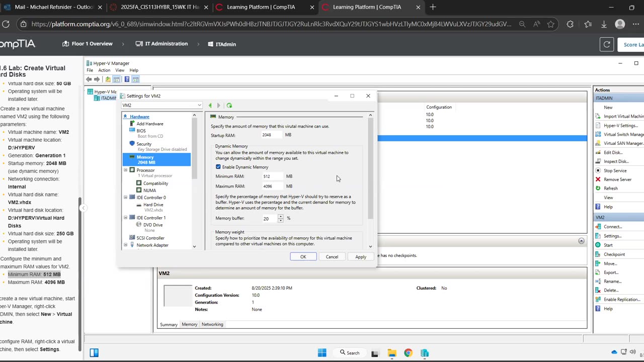Viewport: 644px width, 362px height.
Task: Click Apply in Settings for VM2
Action: 361,257
